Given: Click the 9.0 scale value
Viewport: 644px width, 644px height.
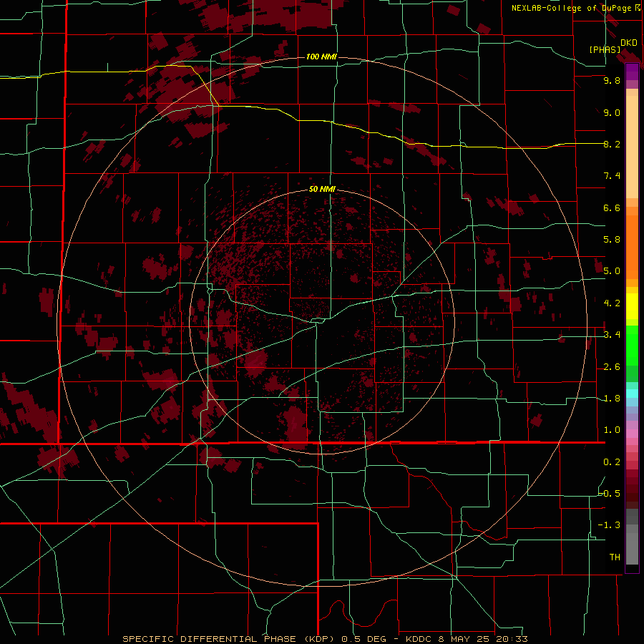Looking at the screenshot, I should point(612,112).
